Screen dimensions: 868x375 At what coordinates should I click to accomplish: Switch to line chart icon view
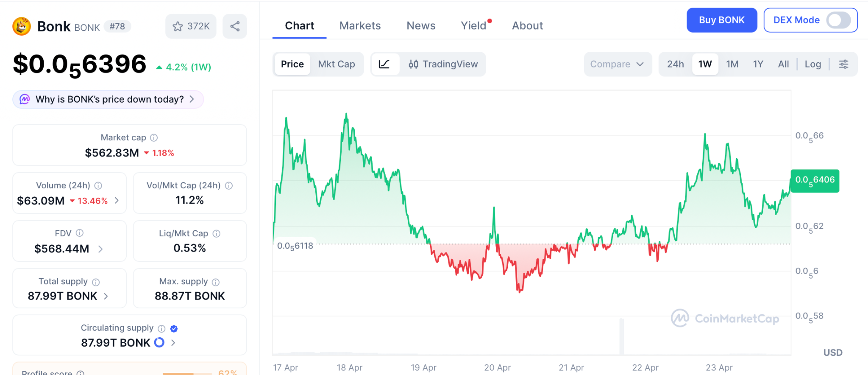point(384,64)
